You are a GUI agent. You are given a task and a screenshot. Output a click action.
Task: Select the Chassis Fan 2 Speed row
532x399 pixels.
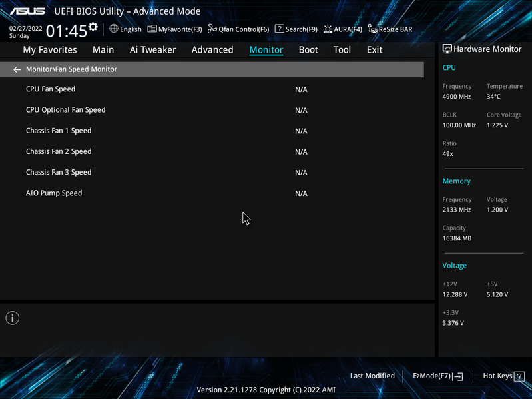point(212,151)
